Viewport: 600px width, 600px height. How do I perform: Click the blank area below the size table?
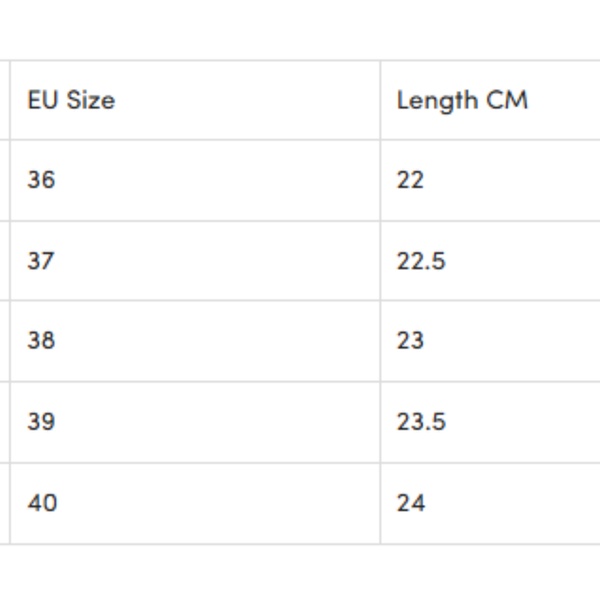(x=300, y=574)
